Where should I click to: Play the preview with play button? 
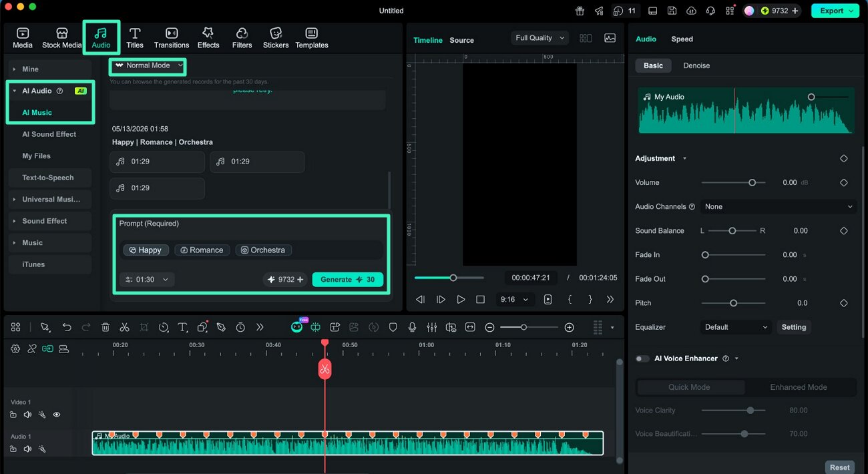coord(461,300)
